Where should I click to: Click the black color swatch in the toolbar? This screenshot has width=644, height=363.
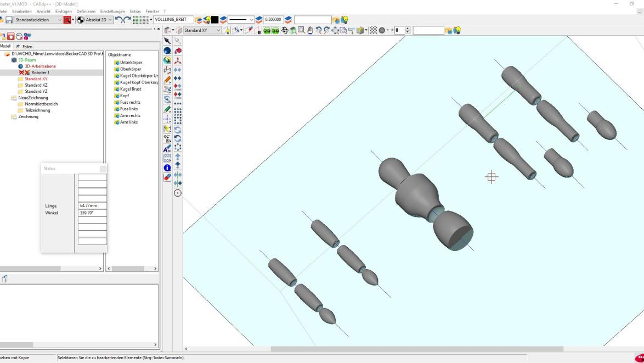216,20
